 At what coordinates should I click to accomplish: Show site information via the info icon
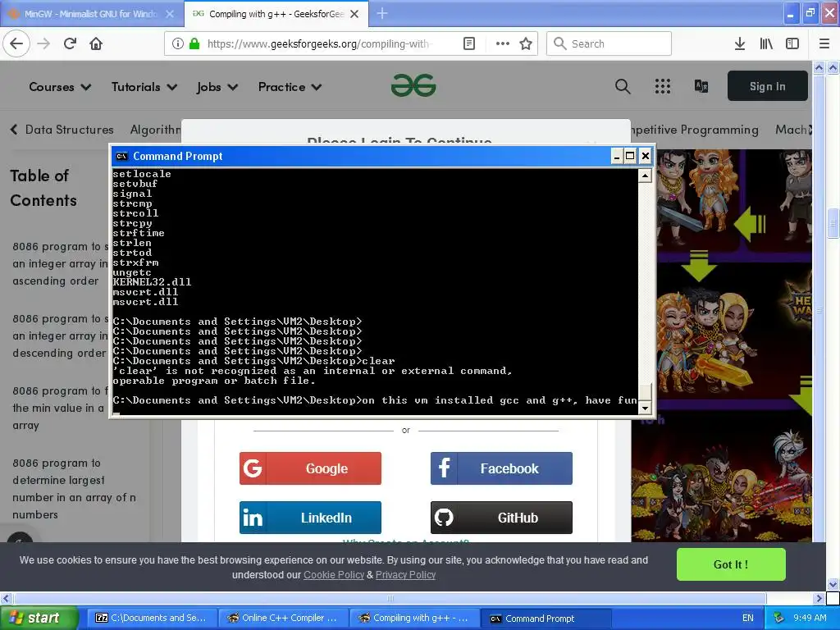[x=178, y=43]
